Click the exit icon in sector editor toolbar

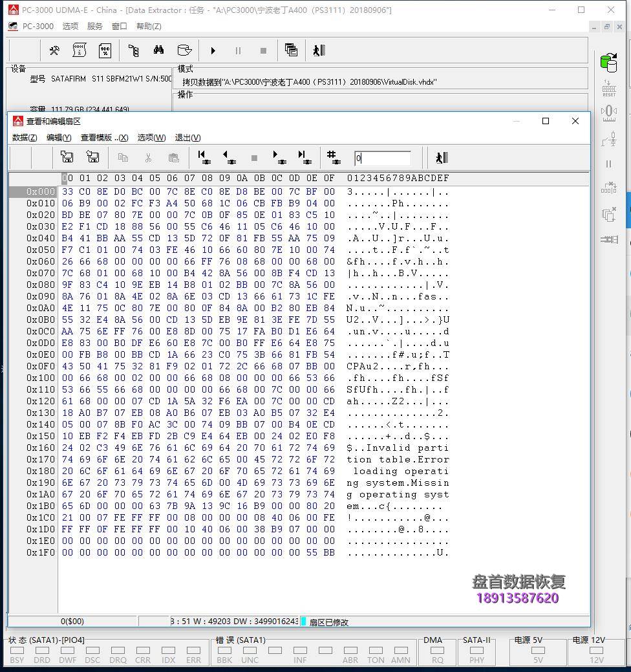pyautogui.click(x=442, y=157)
